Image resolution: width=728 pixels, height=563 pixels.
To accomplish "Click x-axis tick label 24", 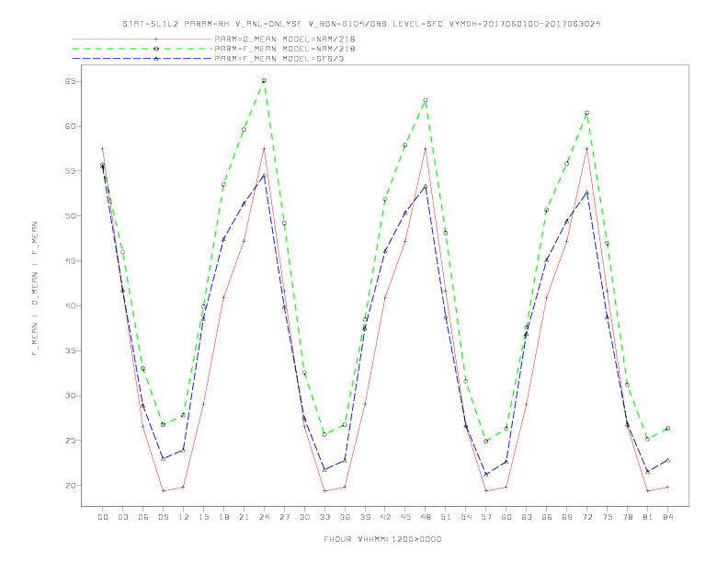I will coord(264,517).
